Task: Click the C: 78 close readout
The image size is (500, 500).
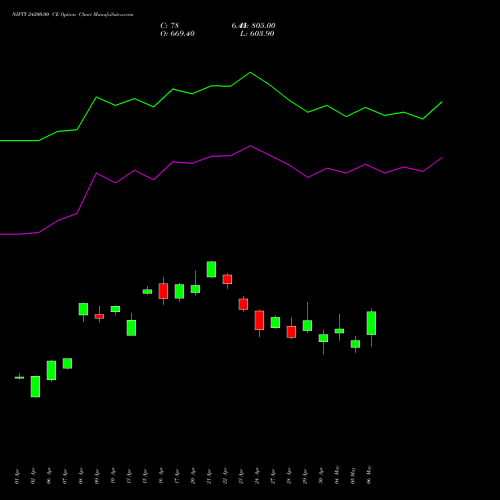Action: 170,26
